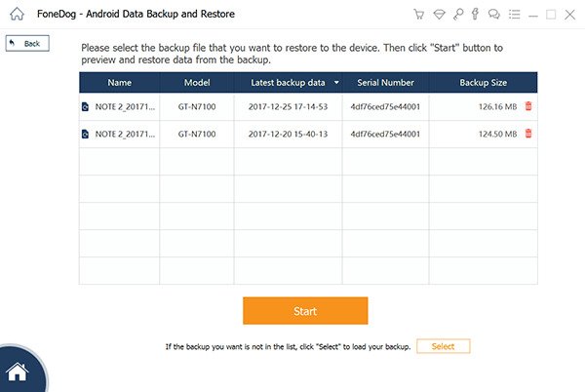Image resolution: width=585 pixels, height=392 pixels.
Task: Click file icon of the 2017-12-20 backup
Action: pyautogui.click(x=85, y=134)
